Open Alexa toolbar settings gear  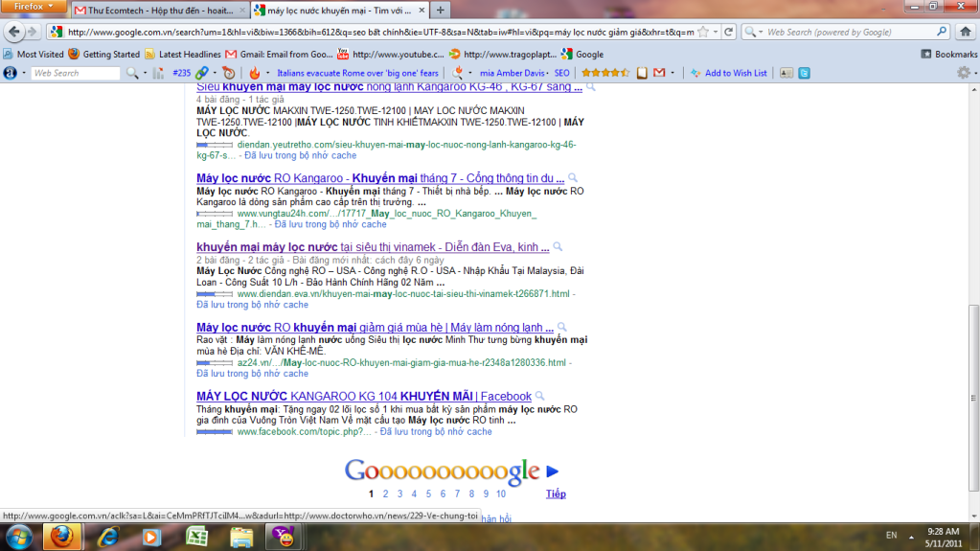tap(963, 73)
